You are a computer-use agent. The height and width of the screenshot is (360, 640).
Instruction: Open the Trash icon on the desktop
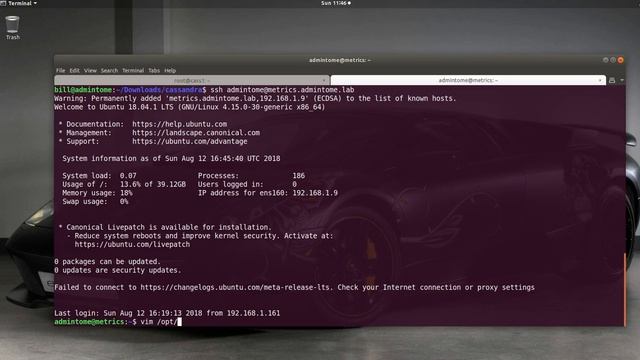coord(12,27)
